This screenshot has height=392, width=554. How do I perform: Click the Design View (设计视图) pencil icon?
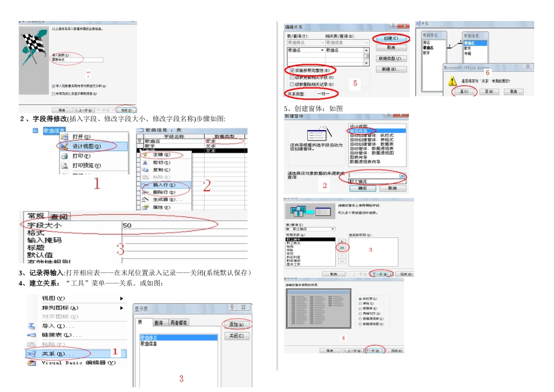(64, 146)
